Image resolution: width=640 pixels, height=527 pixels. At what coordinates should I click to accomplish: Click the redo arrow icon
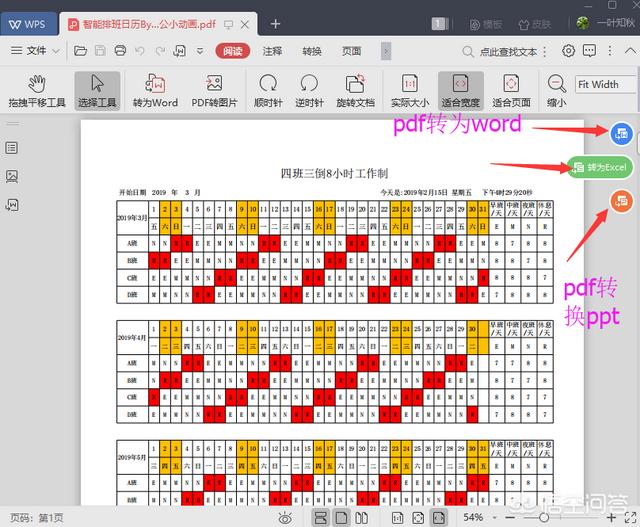tap(160, 51)
